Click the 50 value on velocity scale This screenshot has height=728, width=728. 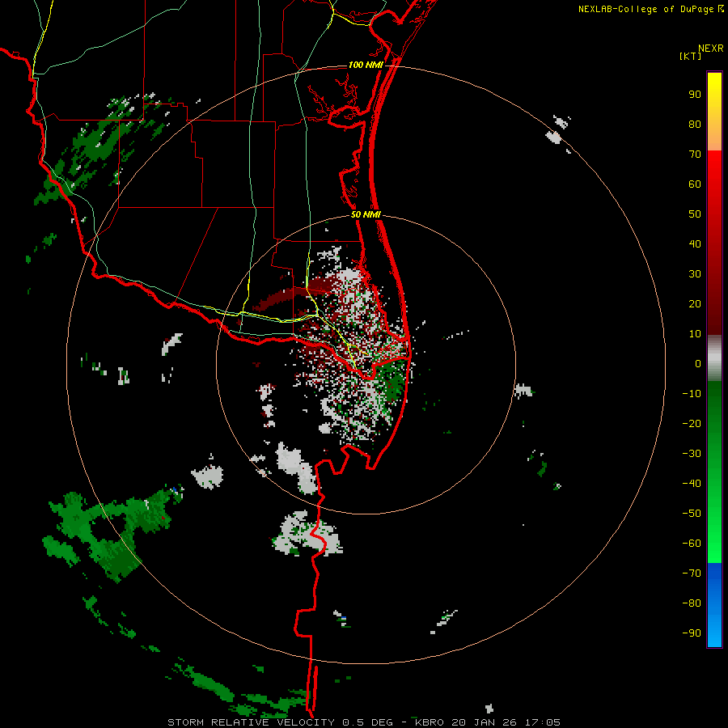coord(695,214)
